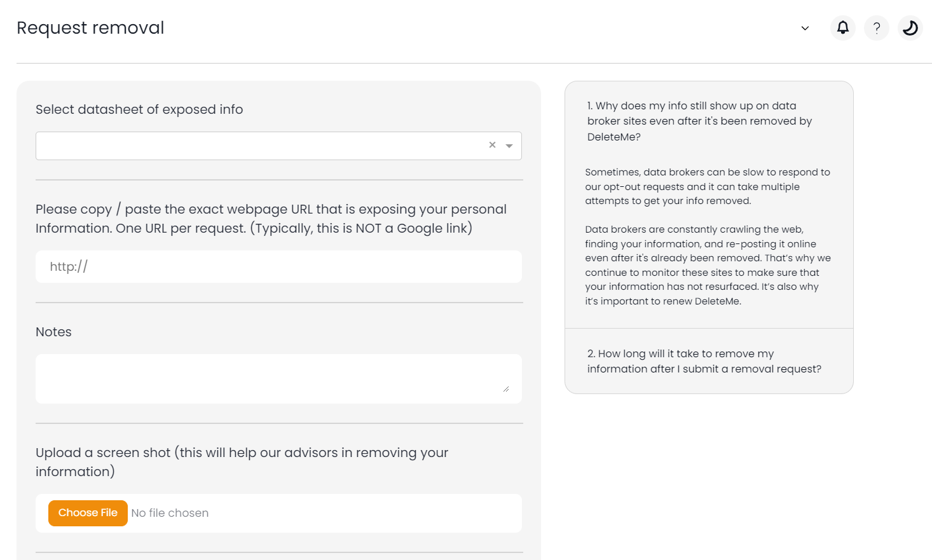The width and height of the screenshot is (932, 560).
Task: Collapse the "Why does my info still show up" question
Action: coord(699,121)
